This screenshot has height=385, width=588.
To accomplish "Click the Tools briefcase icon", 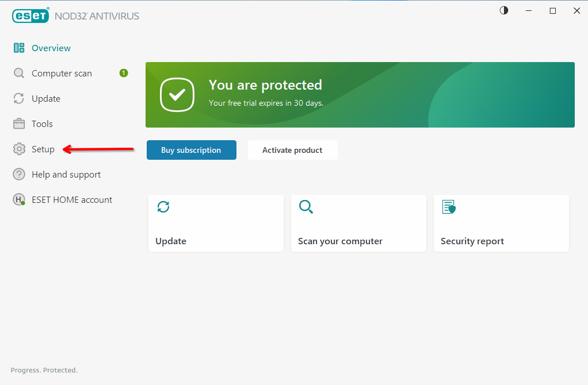I will pos(19,124).
